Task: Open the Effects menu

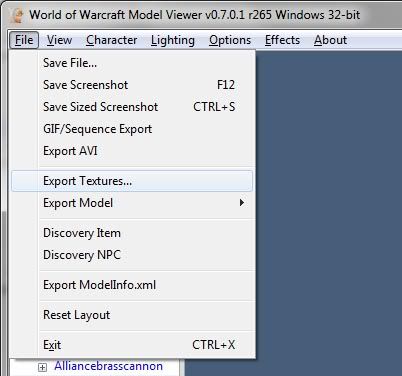Action: [x=282, y=40]
